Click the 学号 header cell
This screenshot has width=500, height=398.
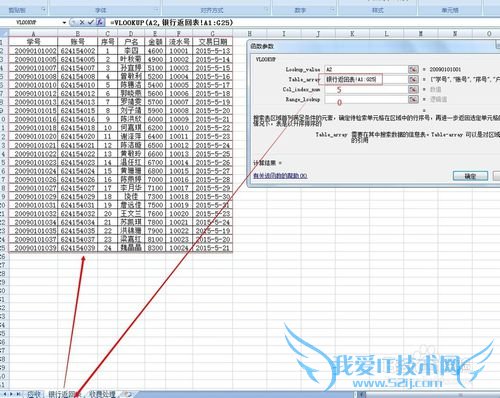pos(33,42)
